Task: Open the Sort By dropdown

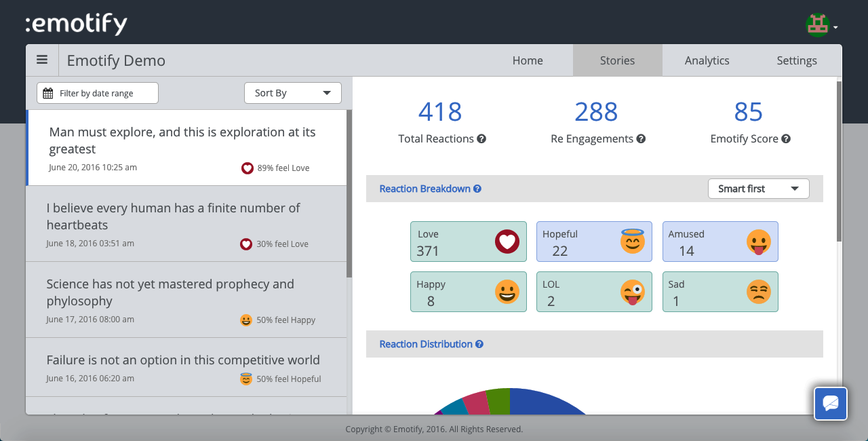Action: coord(293,92)
